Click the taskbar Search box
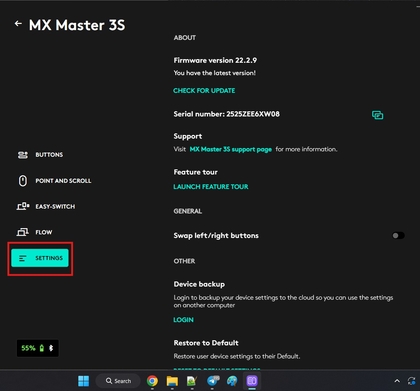The image size is (420, 391). [118, 381]
